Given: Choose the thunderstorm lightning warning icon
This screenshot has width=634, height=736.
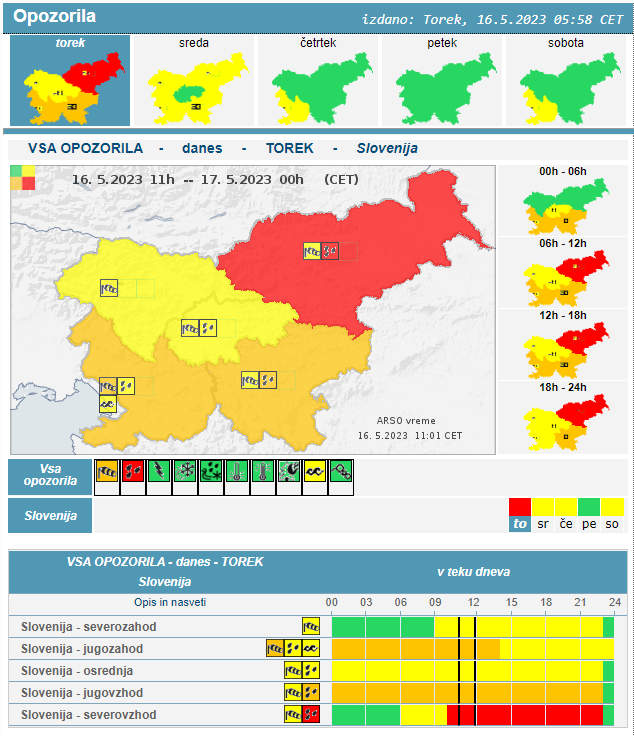Looking at the screenshot, I should [158, 472].
